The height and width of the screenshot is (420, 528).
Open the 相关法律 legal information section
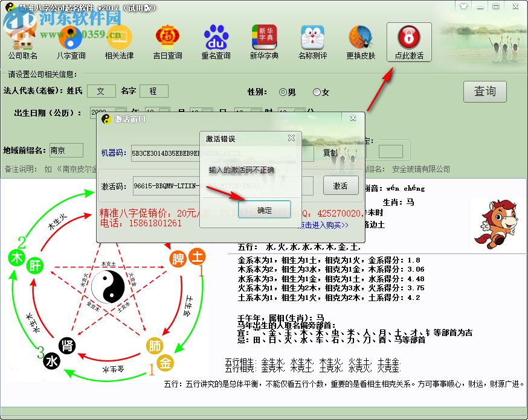click(x=119, y=39)
